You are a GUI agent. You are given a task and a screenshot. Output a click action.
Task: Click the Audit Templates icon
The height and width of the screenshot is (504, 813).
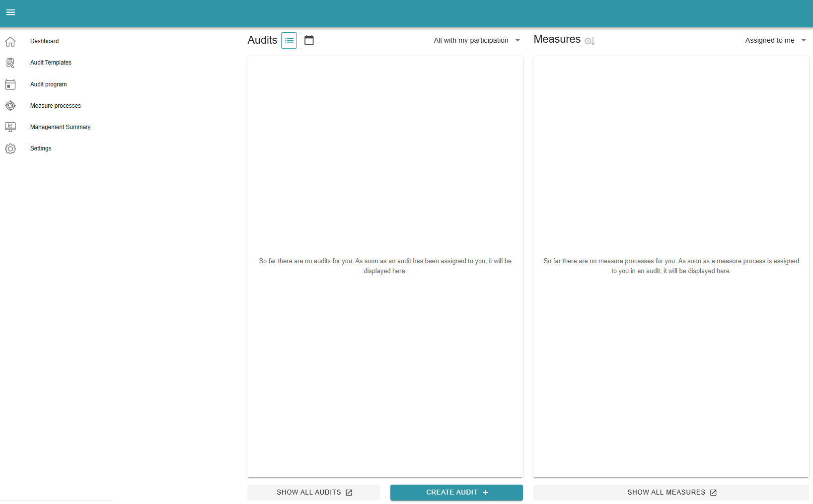[x=10, y=63]
